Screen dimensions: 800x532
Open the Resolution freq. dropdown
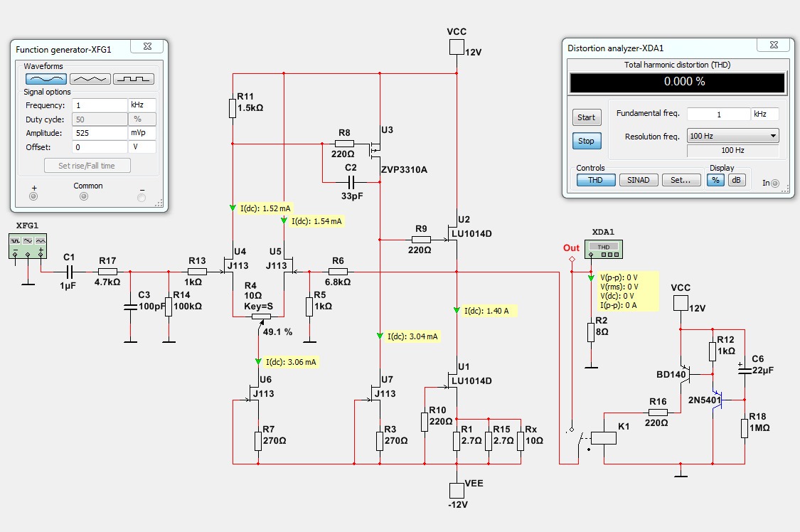click(732, 136)
